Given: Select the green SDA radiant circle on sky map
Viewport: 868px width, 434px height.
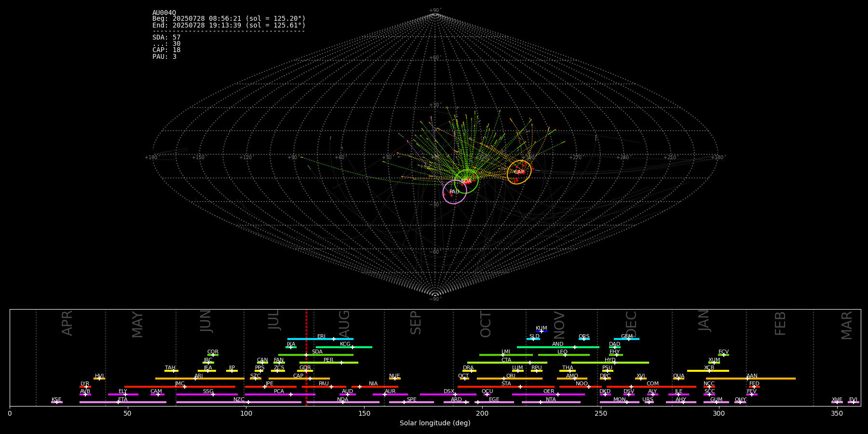Looking at the screenshot, I should pyautogui.click(x=466, y=181).
